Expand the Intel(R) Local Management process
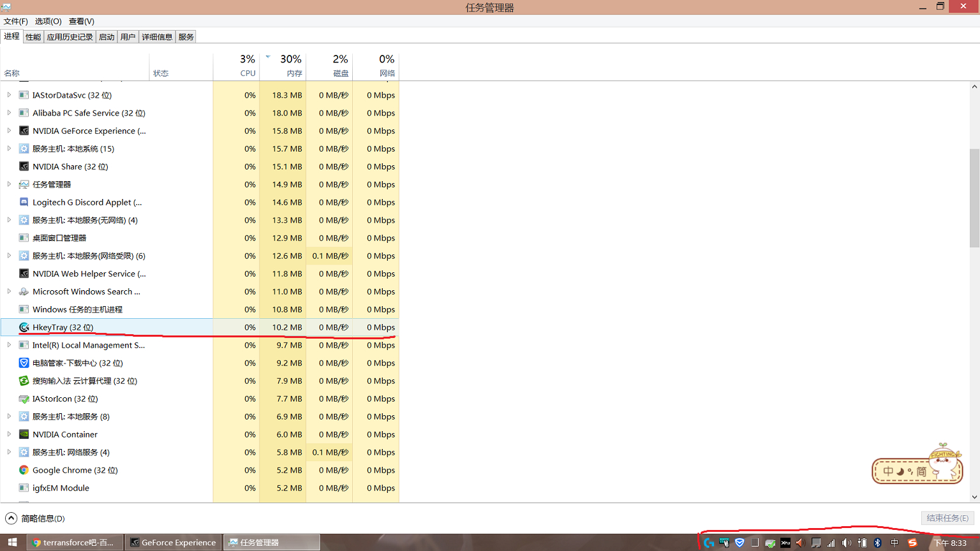This screenshot has height=551, width=980. click(x=9, y=345)
